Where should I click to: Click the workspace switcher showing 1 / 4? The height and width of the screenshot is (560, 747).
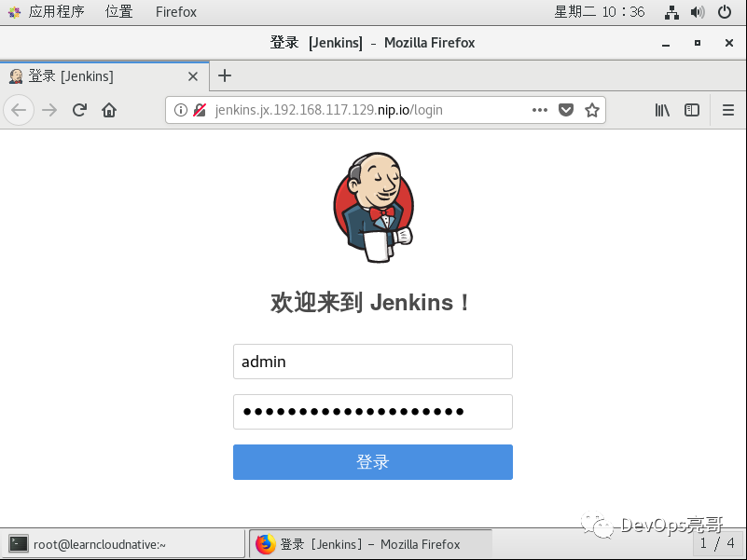point(716,543)
